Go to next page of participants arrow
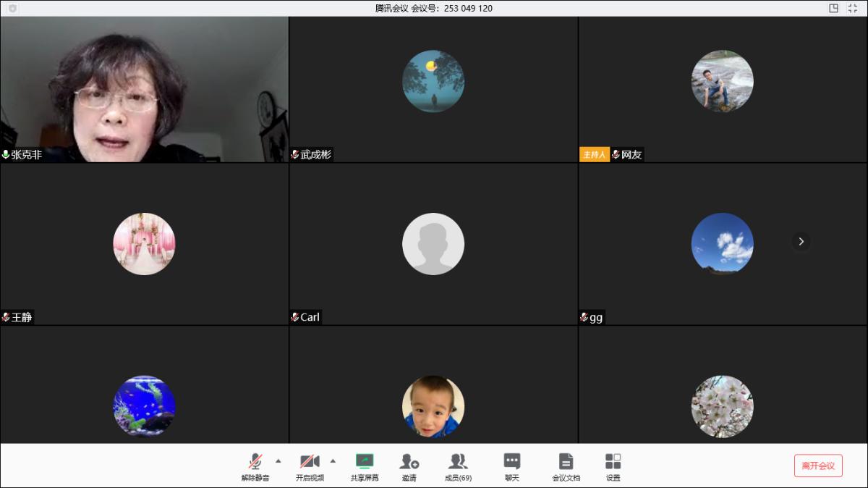 [801, 241]
